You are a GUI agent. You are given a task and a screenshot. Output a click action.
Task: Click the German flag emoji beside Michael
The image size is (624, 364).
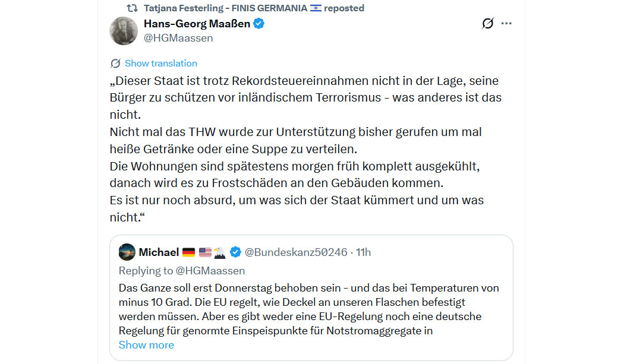coord(188,252)
